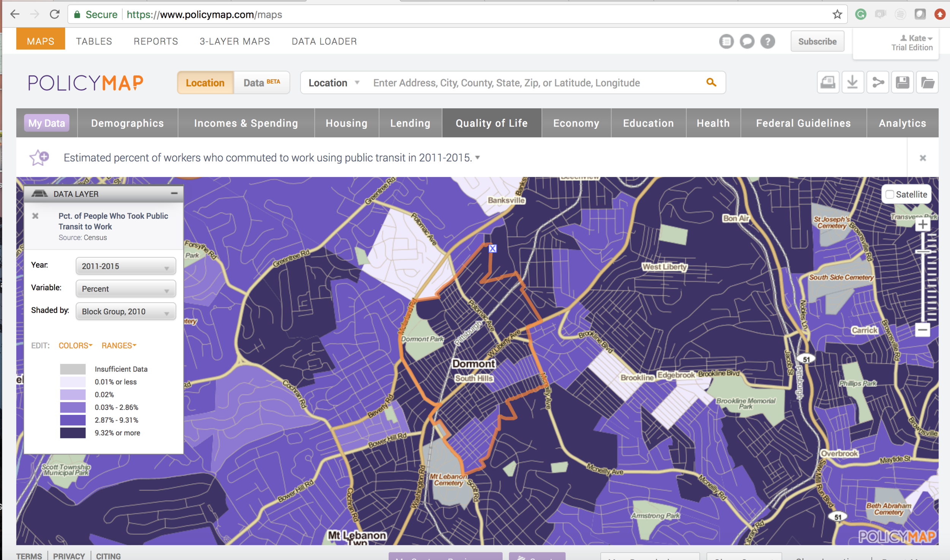The height and width of the screenshot is (560, 950).
Task: Click the blue X marker on Dormont boundary
Action: pyautogui.click(x=492, y=248)
